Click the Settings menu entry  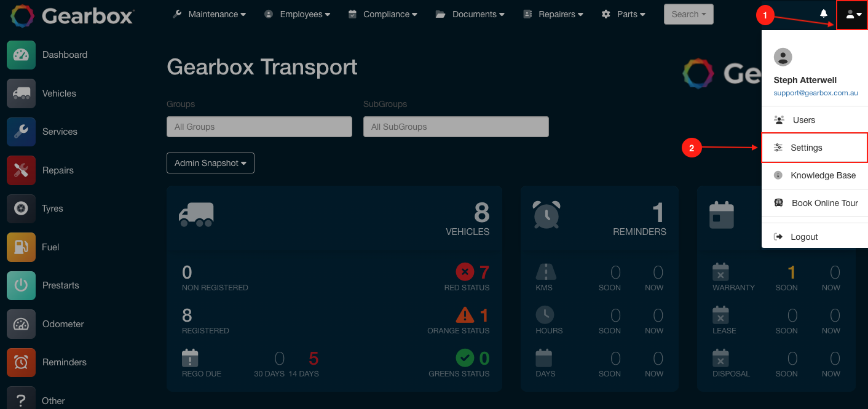(806, 148)
